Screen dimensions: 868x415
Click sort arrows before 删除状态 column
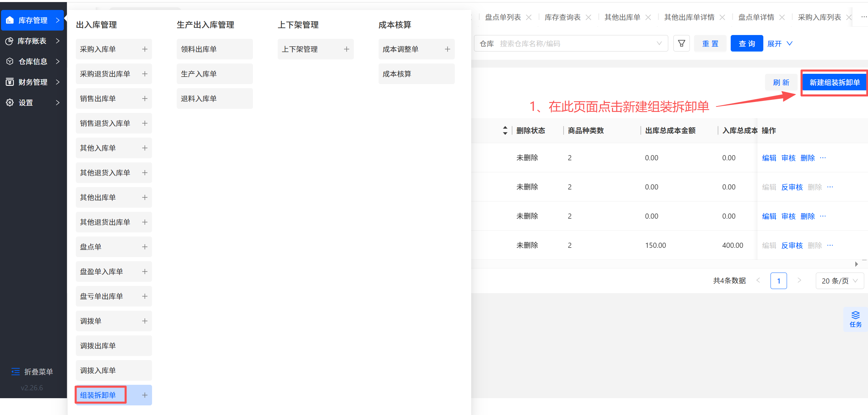coord(505,130)
